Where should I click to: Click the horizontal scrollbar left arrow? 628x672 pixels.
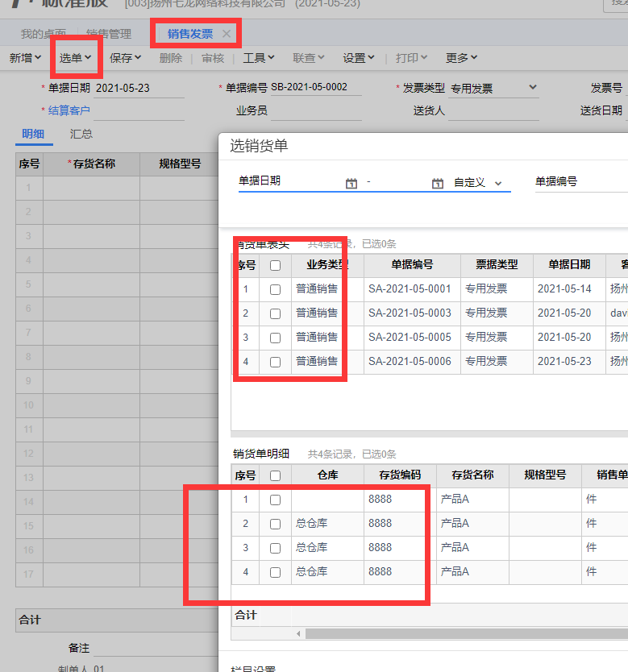coord(298,633)
